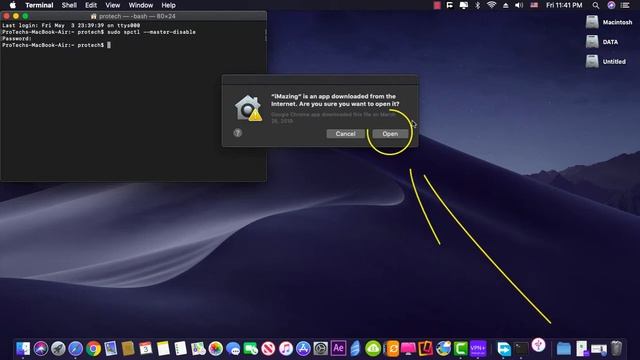Open help from the dialog's question mark
Image resolution: width=640 pixels, height=360 pixels.
[x=238, y=133]
